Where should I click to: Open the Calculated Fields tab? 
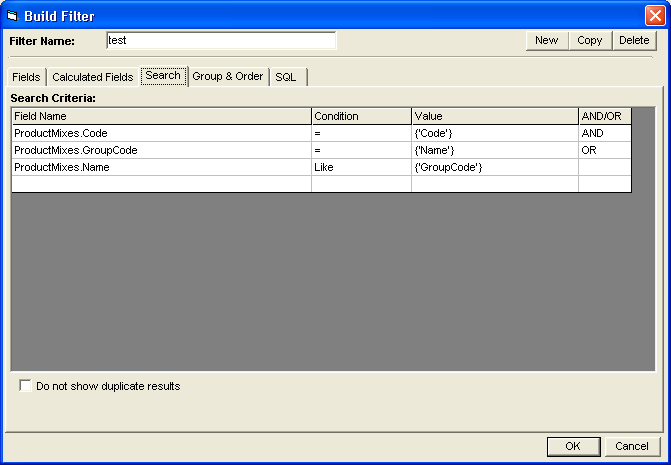click(x=92, y=77)
